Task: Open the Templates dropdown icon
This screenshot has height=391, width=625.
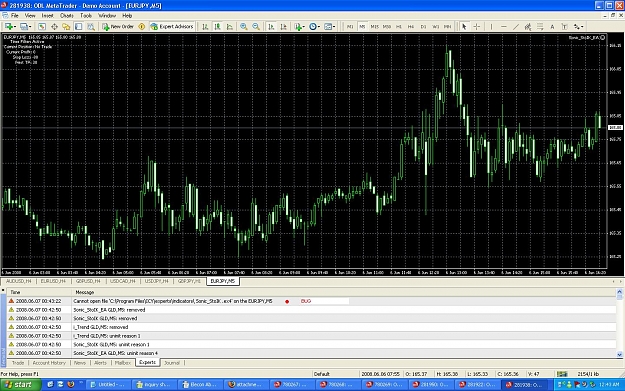Action: pos(329,26)
